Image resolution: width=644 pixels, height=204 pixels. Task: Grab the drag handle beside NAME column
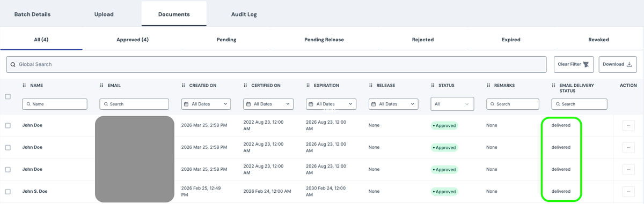[x=24, y=85]
